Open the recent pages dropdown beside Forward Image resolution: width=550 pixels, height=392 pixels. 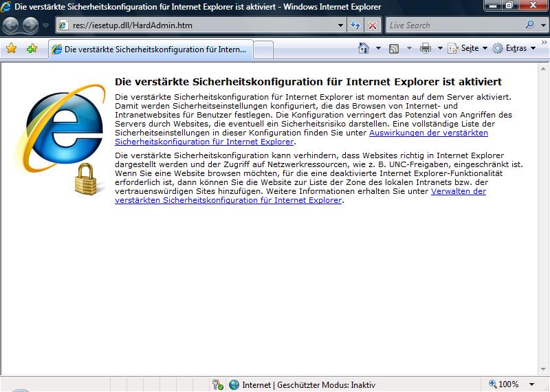pos(45,25)
